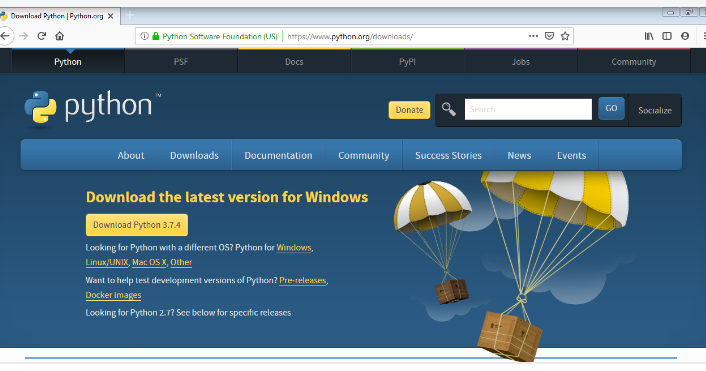Select the Jobs top tab
This screenshot has height=371, width=706.
click(520, 62)
